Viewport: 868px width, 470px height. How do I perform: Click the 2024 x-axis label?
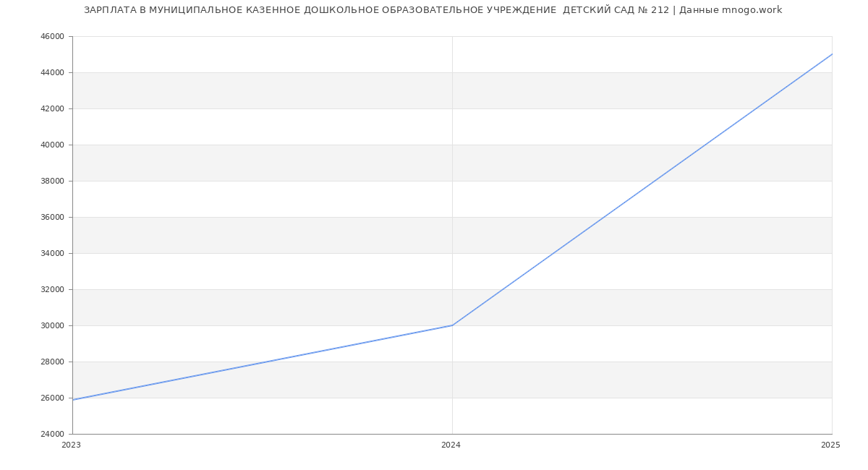tap(451, 445)
